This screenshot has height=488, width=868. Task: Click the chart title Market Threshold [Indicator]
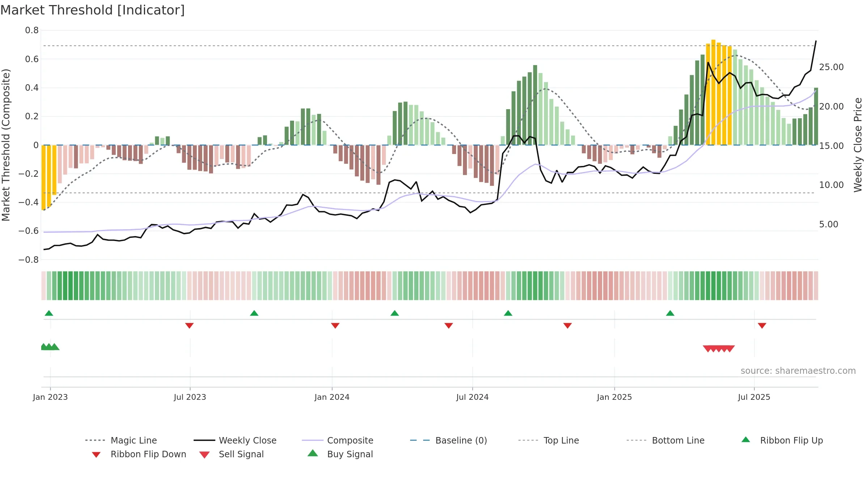pos(93,10)
